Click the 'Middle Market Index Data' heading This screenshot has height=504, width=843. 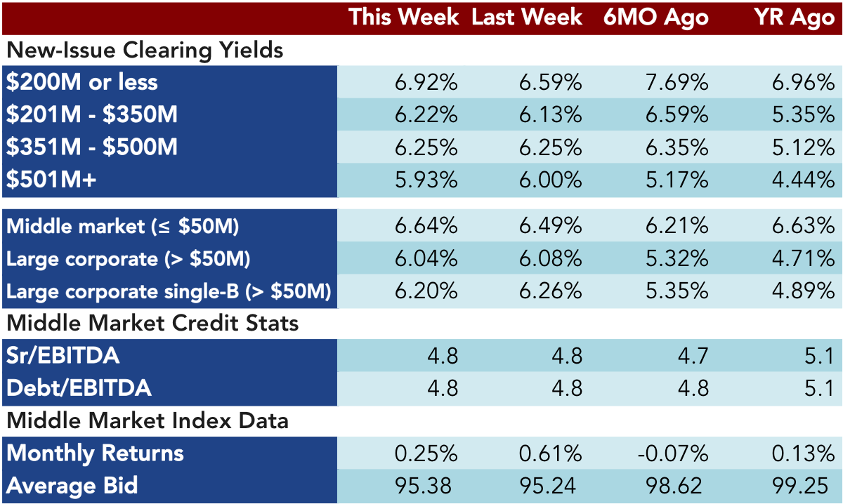point(148,420)
